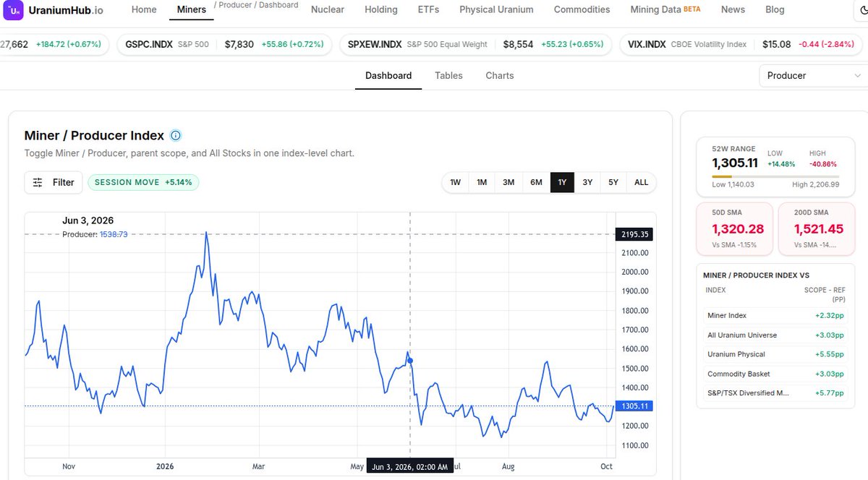Click the Low 1,140.03 value
868x480 pixels.
tap(733, 184)
